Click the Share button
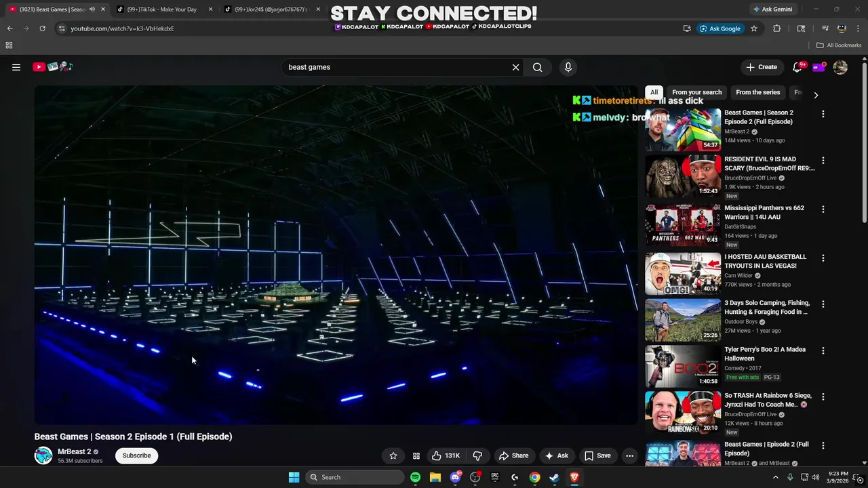Screen dimensions: 868x488 [x=513, y=455]
